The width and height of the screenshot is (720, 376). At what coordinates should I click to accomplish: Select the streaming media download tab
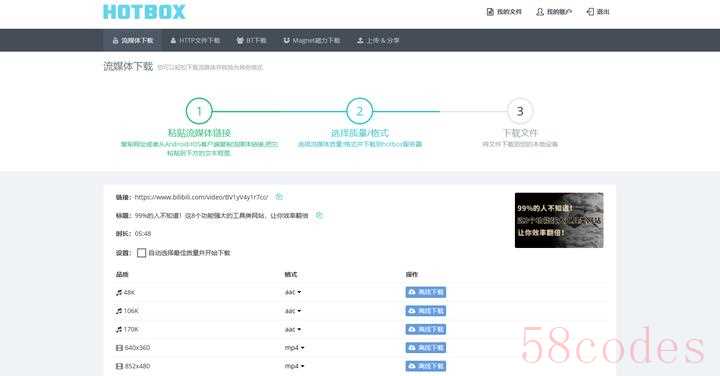pos(132,40)
